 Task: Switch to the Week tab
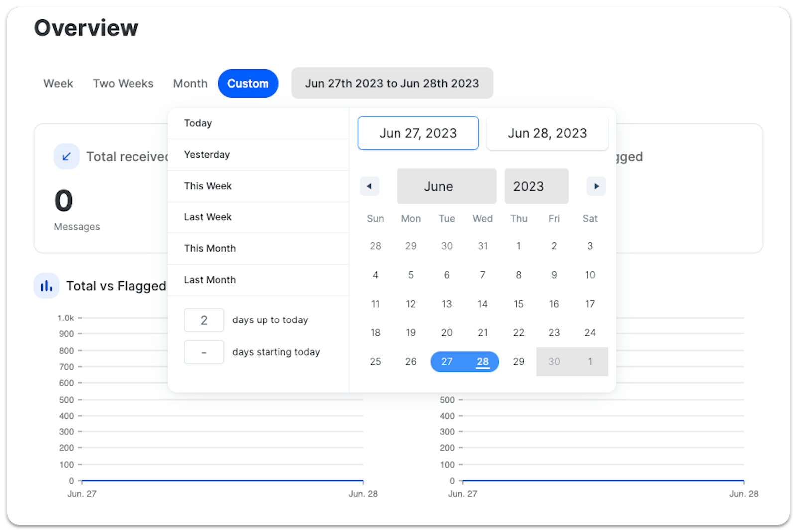[58, 83]
